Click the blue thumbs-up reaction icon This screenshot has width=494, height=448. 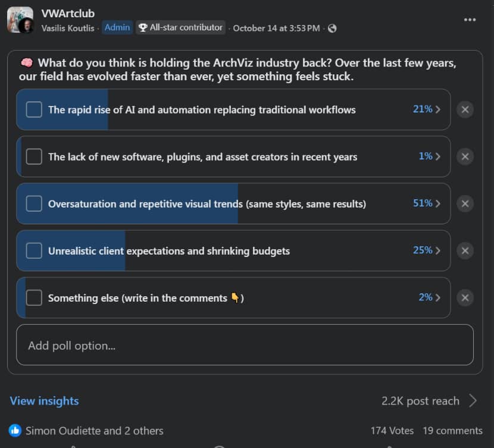coord(15,430)
